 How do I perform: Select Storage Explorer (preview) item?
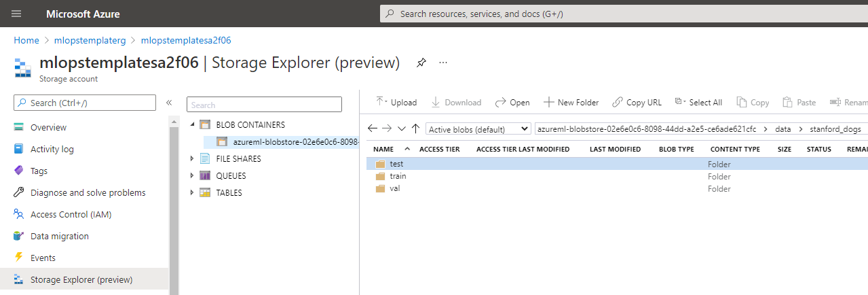(x=84, y=279)
